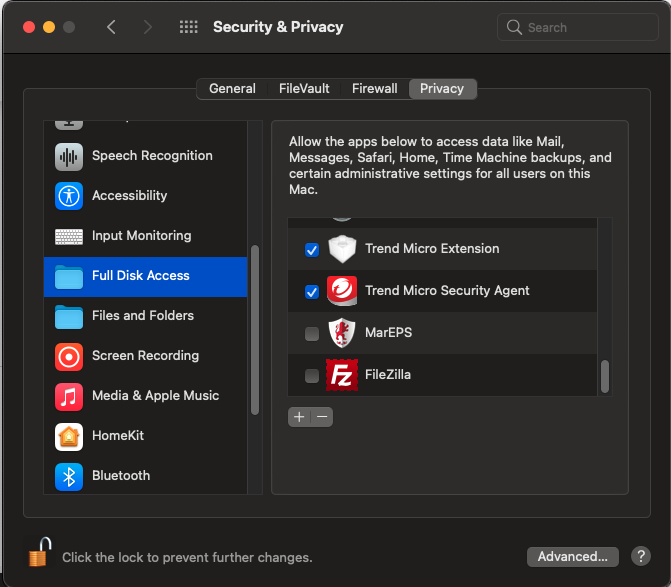Click the Search input field
671x587 pixels.
(x=578, y=27)
